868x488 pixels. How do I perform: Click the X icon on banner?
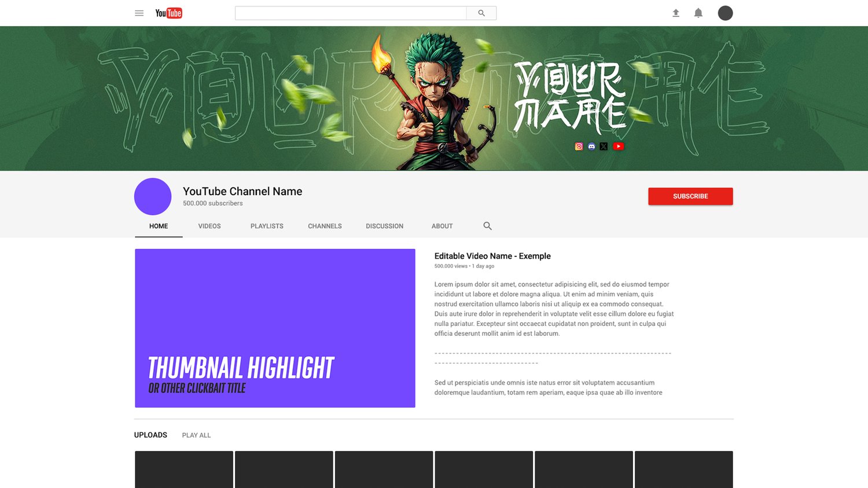tap(604, 146)
